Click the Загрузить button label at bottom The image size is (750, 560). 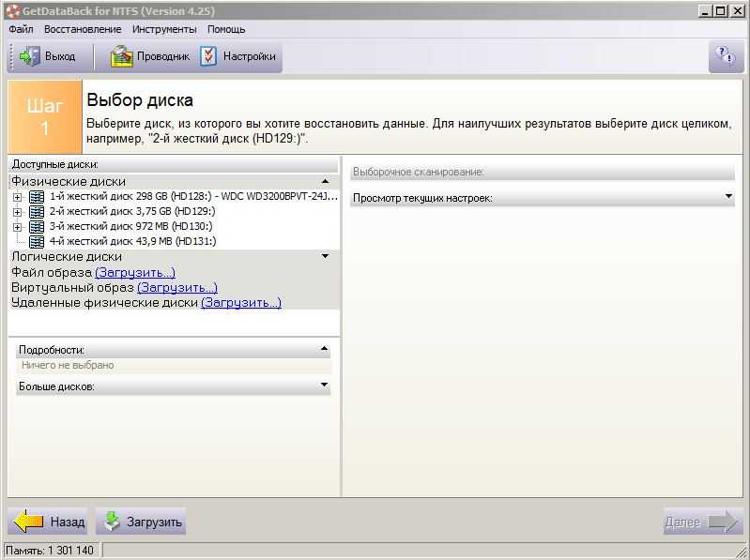pos(154,522)
